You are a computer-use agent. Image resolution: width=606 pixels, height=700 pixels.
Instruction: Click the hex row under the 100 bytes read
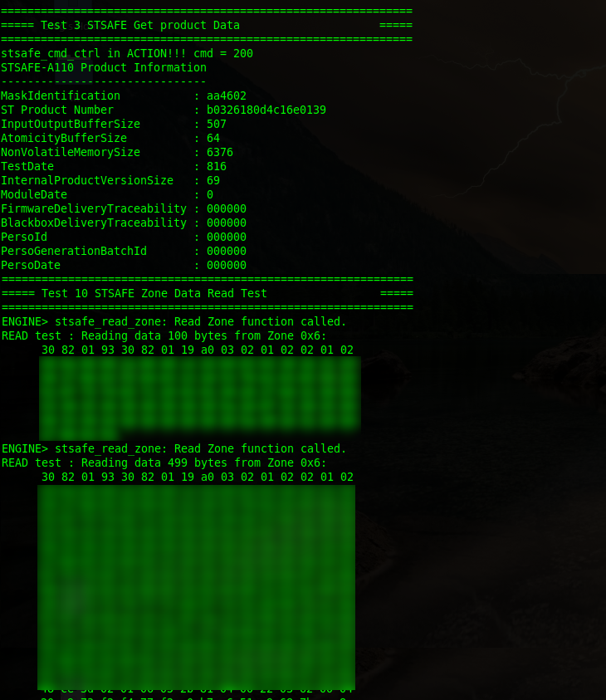(198, 350)
